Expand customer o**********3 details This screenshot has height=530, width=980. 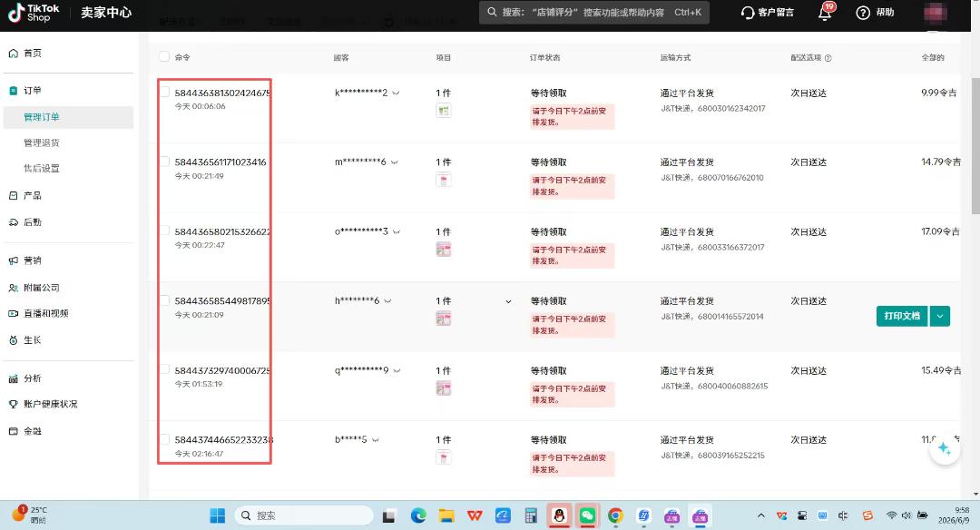[397, 232]
